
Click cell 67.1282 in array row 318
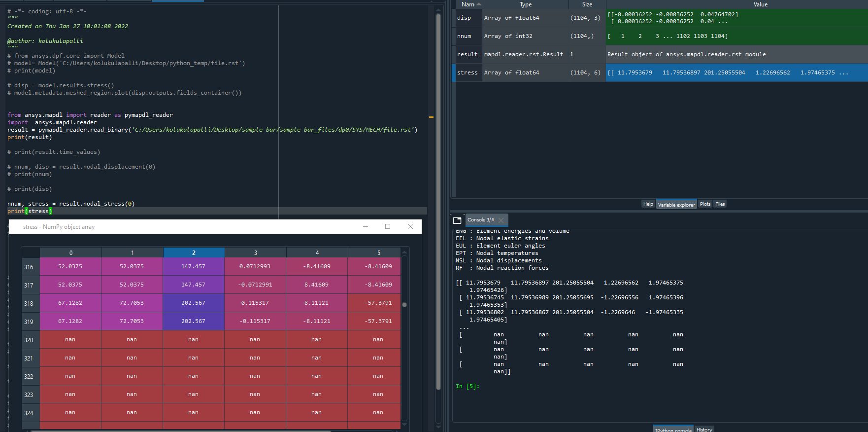click(x=70, y=303)
